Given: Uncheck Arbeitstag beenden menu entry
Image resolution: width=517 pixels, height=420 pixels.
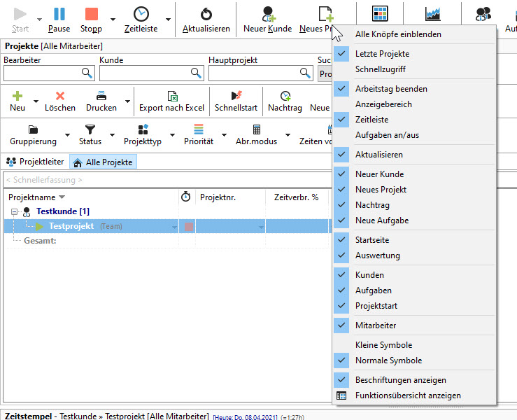Looking at the screenshot, I should (414, 89).
